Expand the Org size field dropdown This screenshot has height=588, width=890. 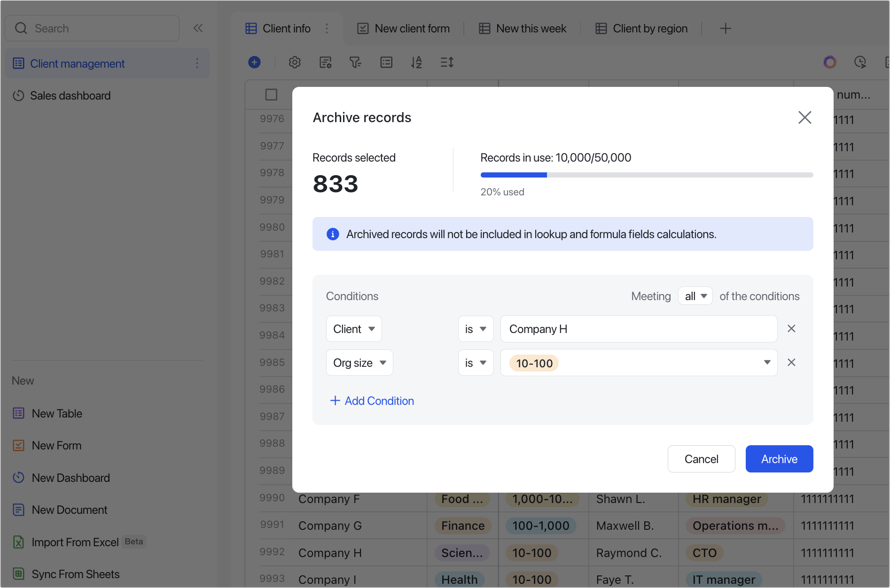click(x=359, y=363)
